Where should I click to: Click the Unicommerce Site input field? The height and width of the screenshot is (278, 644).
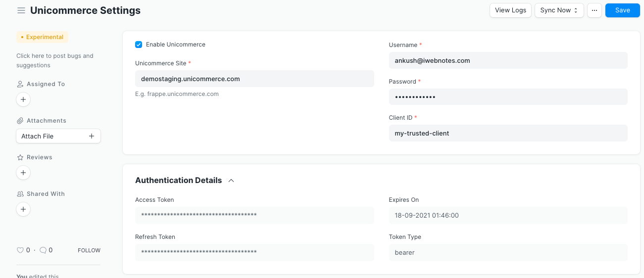(x=254, y=79)
